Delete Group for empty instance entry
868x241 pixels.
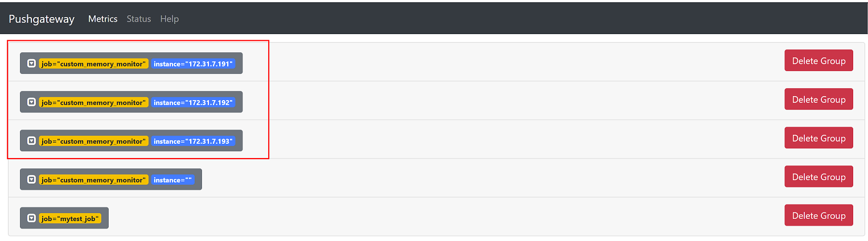818,177
